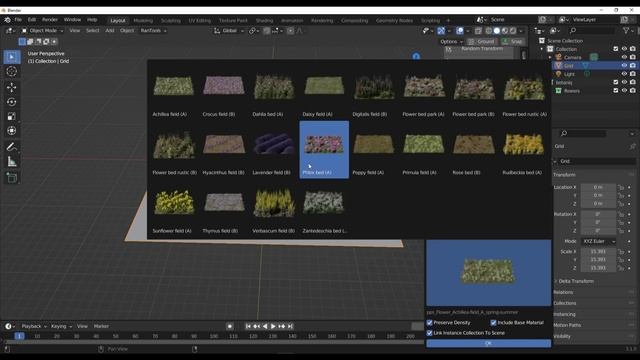
Task: Open the Render menu
Action: [x=50, y=20]
